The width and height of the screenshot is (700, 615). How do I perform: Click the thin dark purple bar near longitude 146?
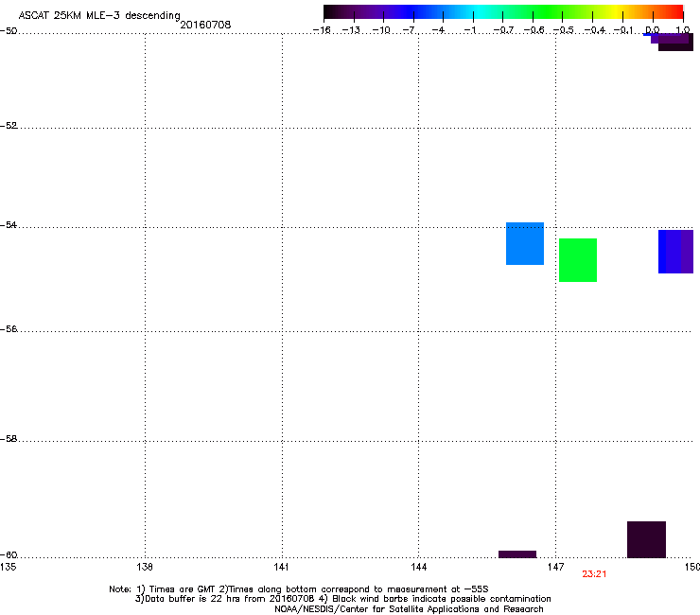[x=517, y=554]
